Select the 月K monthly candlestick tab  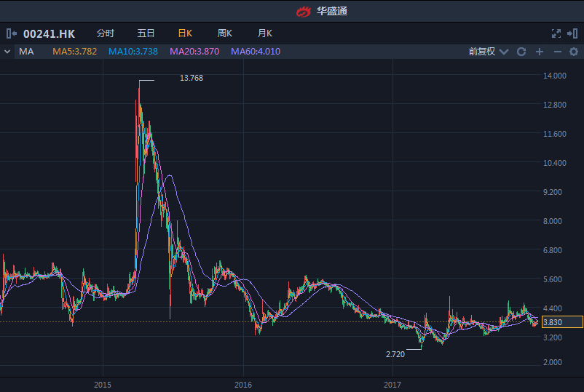[264, 33]
